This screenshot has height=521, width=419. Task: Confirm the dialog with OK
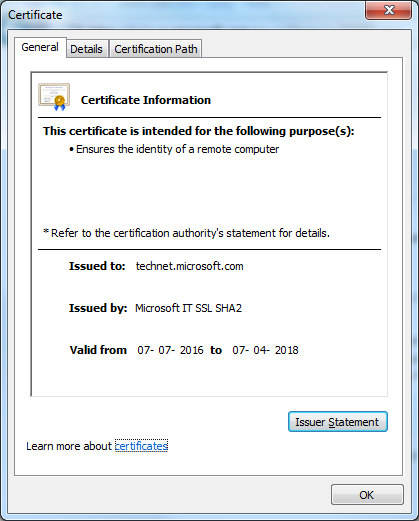(x=367, y=495)
